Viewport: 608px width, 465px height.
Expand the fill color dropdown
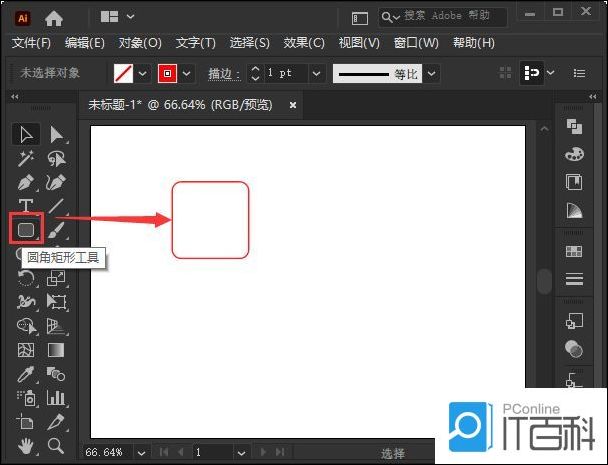point(143,73)
